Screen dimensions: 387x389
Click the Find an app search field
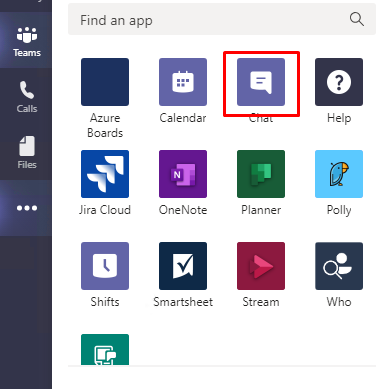coord(222,19)
